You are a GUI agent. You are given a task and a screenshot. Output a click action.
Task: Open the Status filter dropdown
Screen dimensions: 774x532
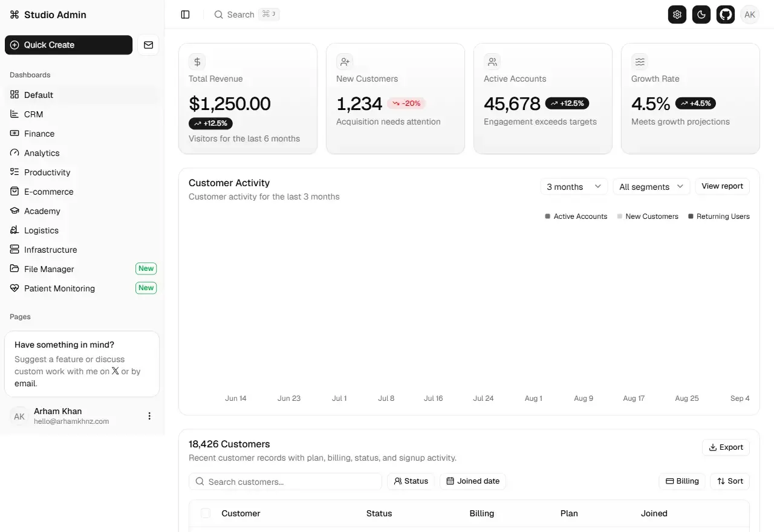[x=411, y=481]
